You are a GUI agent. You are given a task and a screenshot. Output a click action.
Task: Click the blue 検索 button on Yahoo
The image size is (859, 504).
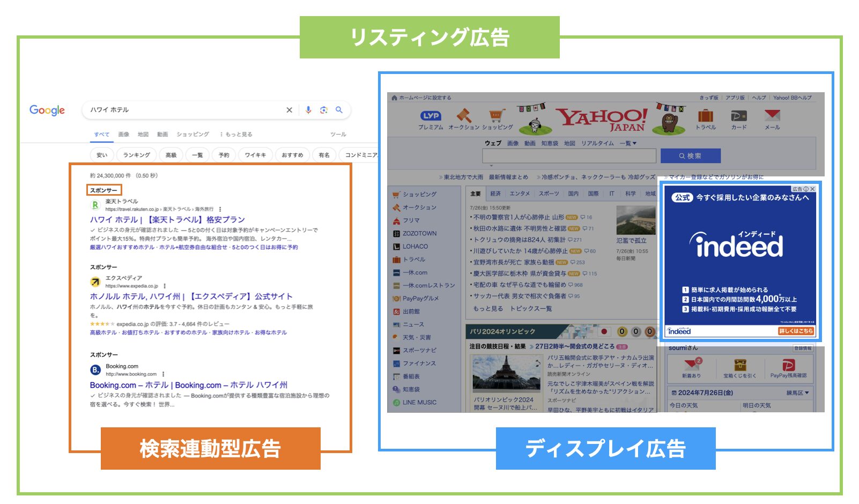click(x=690, y=156)
